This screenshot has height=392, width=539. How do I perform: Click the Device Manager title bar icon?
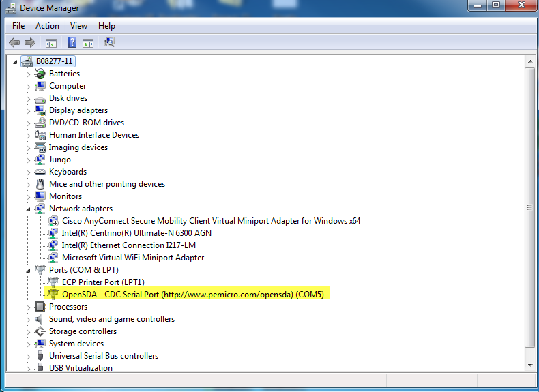(x=11, y=8)
